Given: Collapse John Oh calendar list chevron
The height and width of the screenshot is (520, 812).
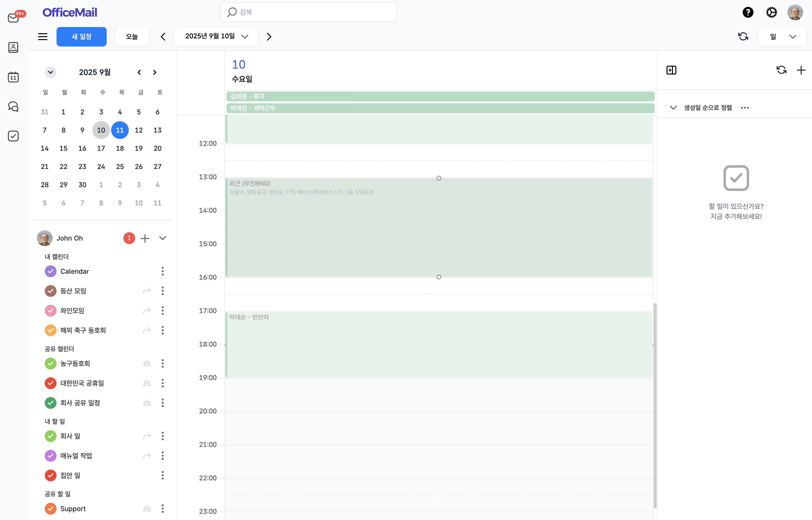Looking at the screenshot, I should 163,238.
